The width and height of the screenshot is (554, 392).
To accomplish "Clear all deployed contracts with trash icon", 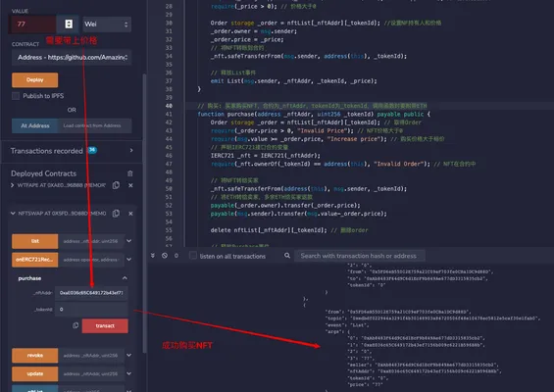I will [130, 173].
